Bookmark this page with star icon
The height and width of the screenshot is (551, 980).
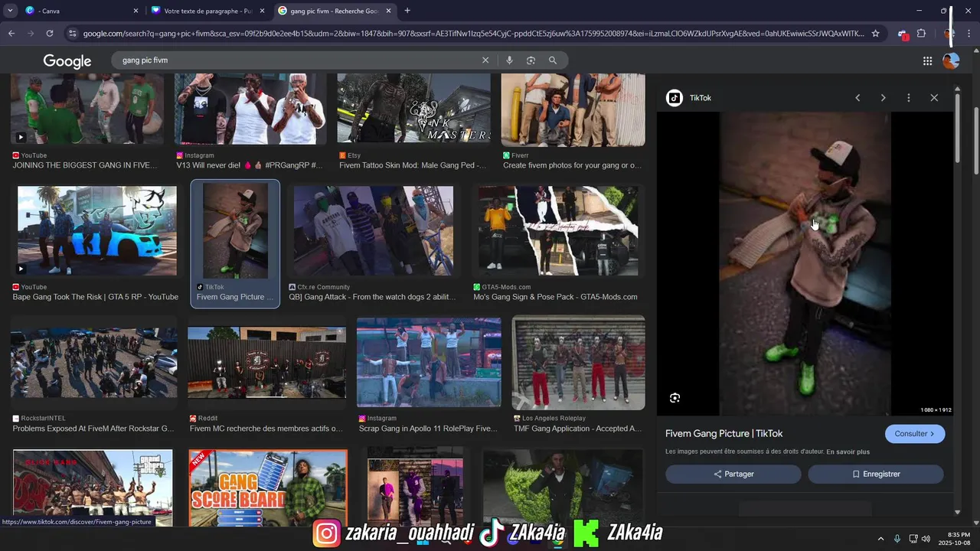click(875, 34)
